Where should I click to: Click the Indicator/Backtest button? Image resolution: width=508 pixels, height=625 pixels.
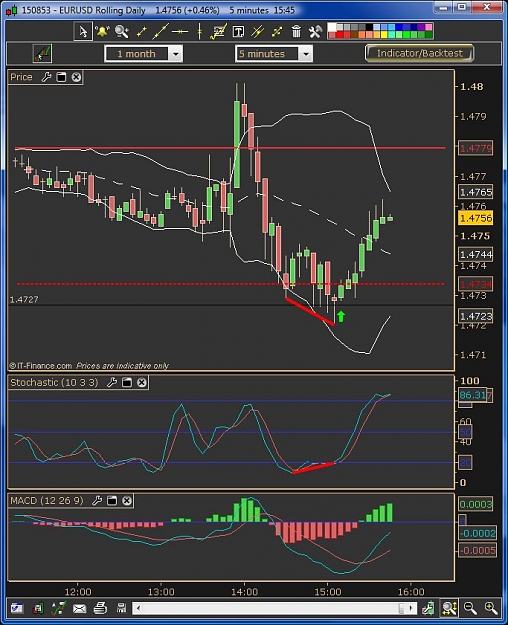(419, 53)
